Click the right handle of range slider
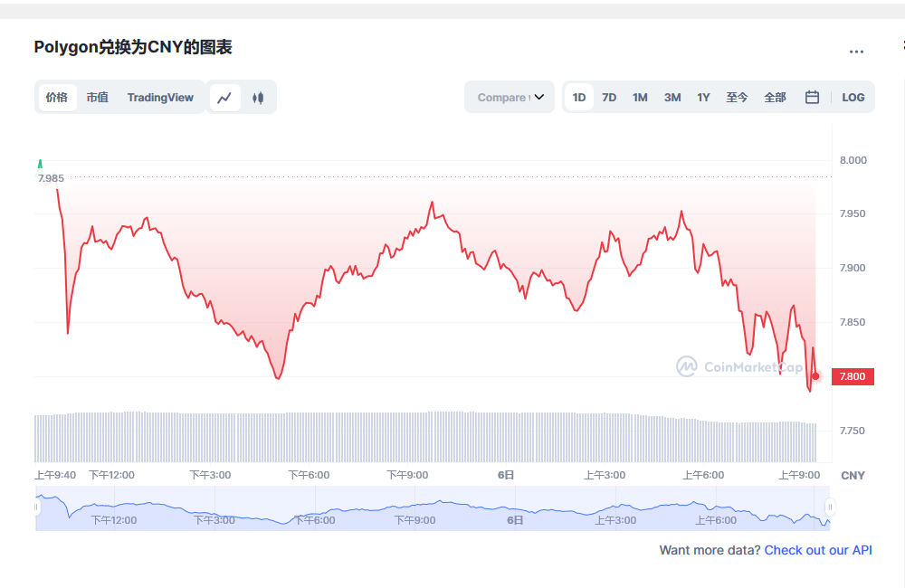 click(830, 507)
